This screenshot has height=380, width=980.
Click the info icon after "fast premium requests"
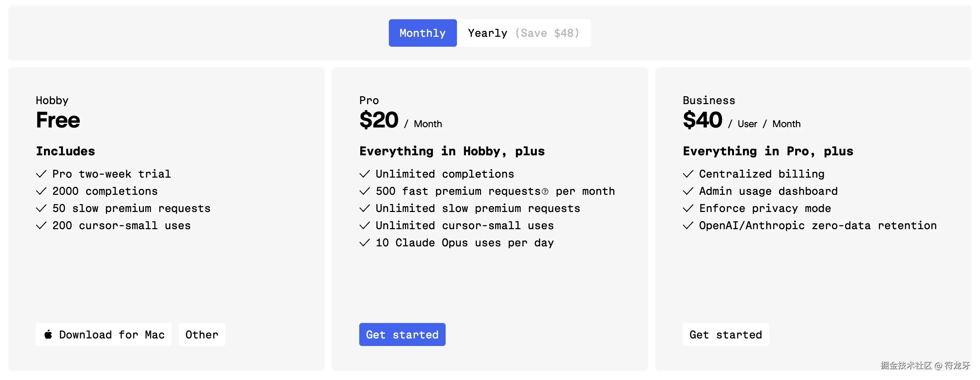point(545,191)
